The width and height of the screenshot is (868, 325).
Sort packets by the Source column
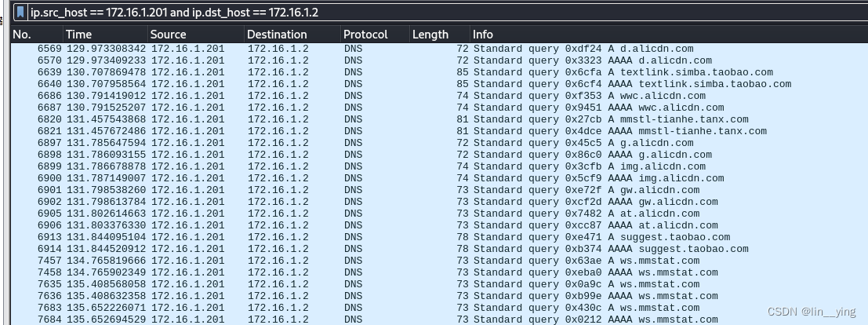(196, 35)
